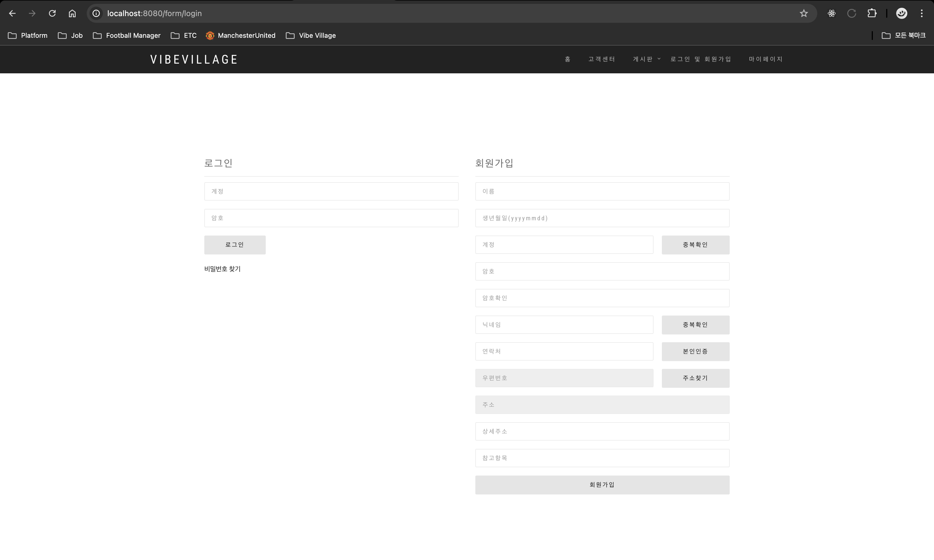The width and height of the screenshot is (934, 560).
Task: Bookmark page with the star icon
Action: (803, 14)
